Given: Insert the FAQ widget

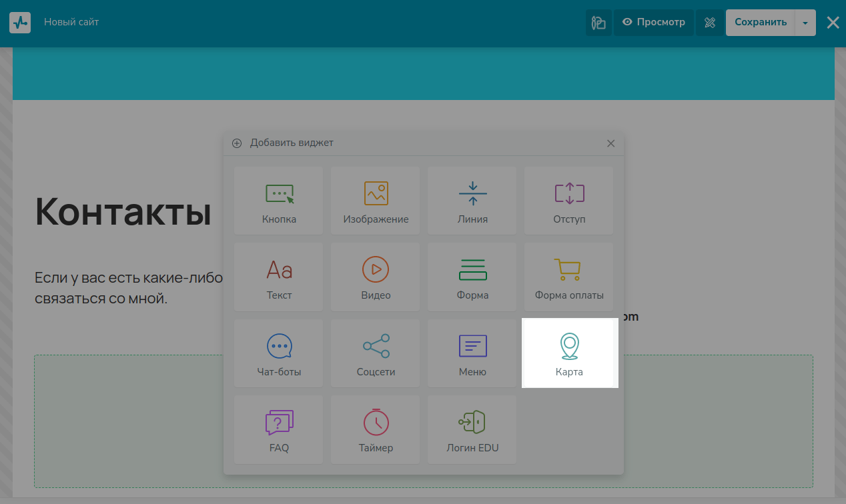Looking at the screenshot, I should [x=279, y=429].
